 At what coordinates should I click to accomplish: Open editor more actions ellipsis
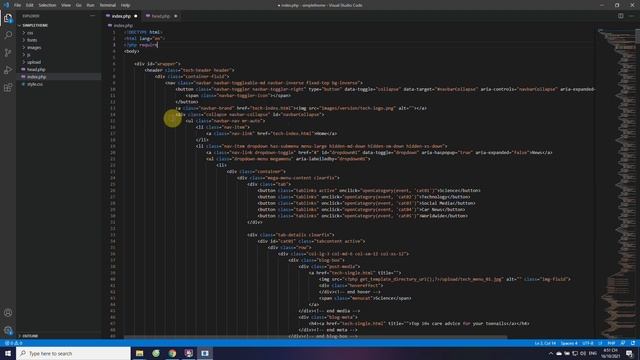[x=631, y=16]
